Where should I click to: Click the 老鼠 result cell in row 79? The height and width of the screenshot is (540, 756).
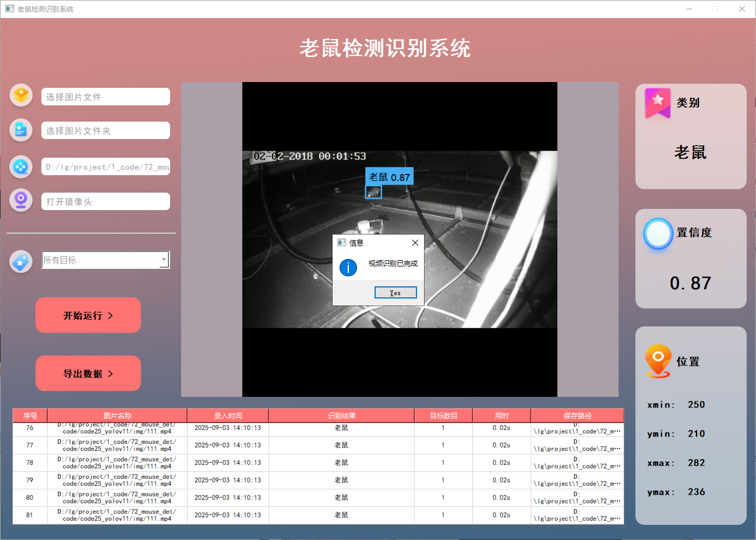[x=341, y=480]
